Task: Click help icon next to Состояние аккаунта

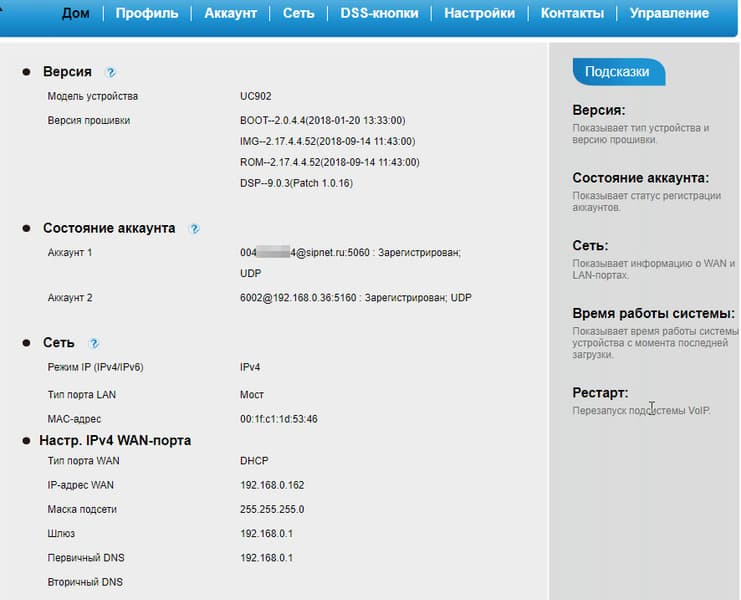Action: tap(194, 229)
